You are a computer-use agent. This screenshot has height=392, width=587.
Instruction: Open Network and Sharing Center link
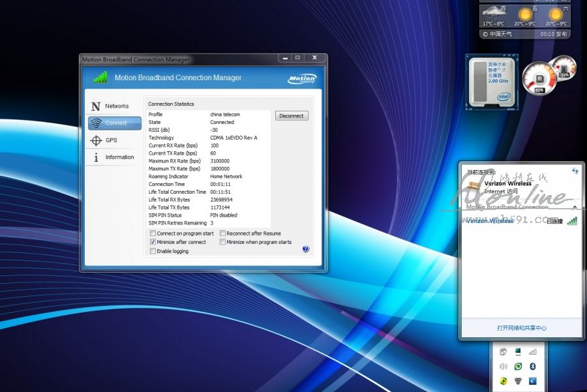point(521,328)
